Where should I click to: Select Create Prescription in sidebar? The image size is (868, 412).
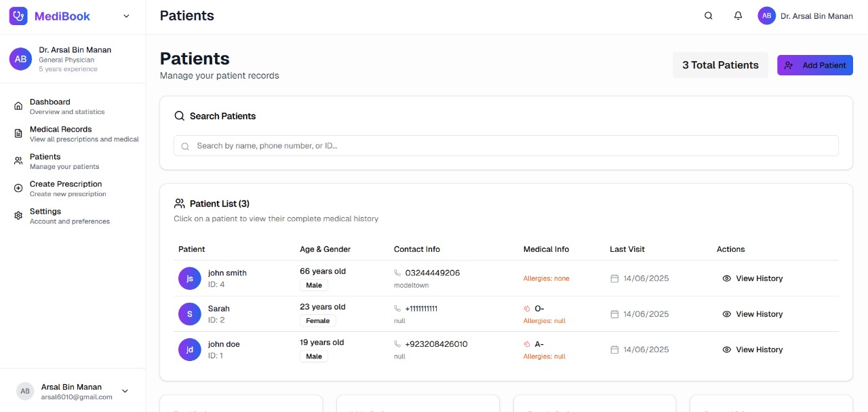pos(66,185)
